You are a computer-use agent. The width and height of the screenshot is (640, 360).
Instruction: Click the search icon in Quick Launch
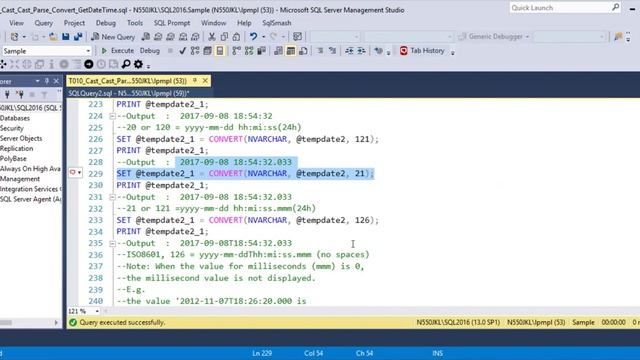[616, 7]
